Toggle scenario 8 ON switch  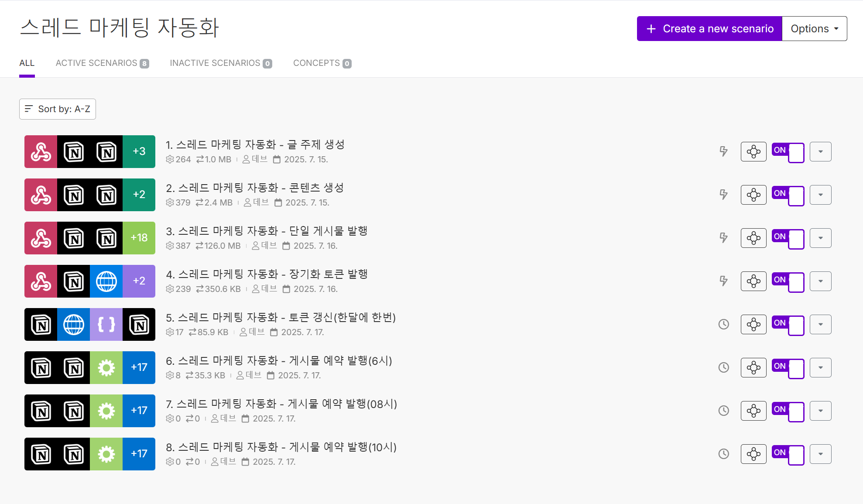click(x=788, y=454)
